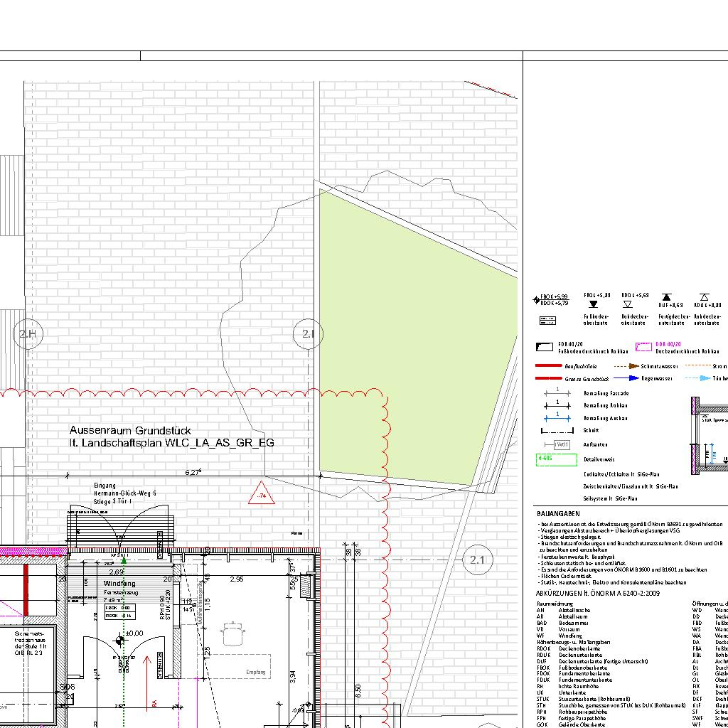
Task: Click the green d-605 Detailverweis box
Action: pos(556,459)
